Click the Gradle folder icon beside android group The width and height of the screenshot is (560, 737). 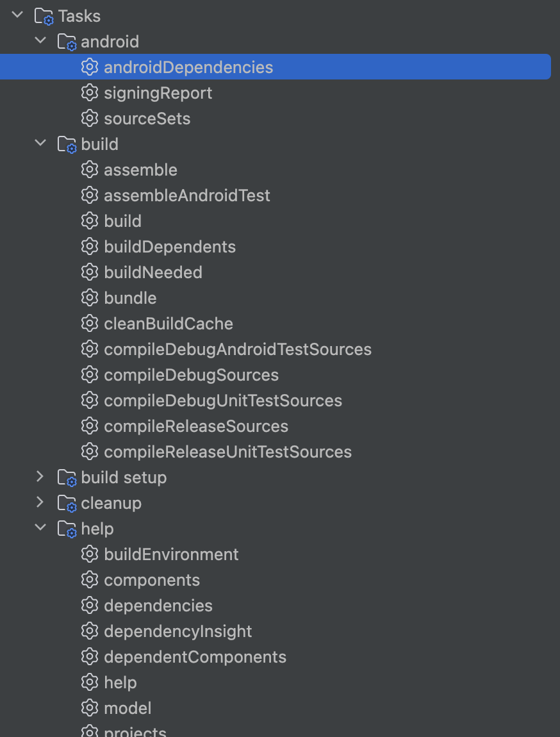pyautogui.click(x=68, y=41)
